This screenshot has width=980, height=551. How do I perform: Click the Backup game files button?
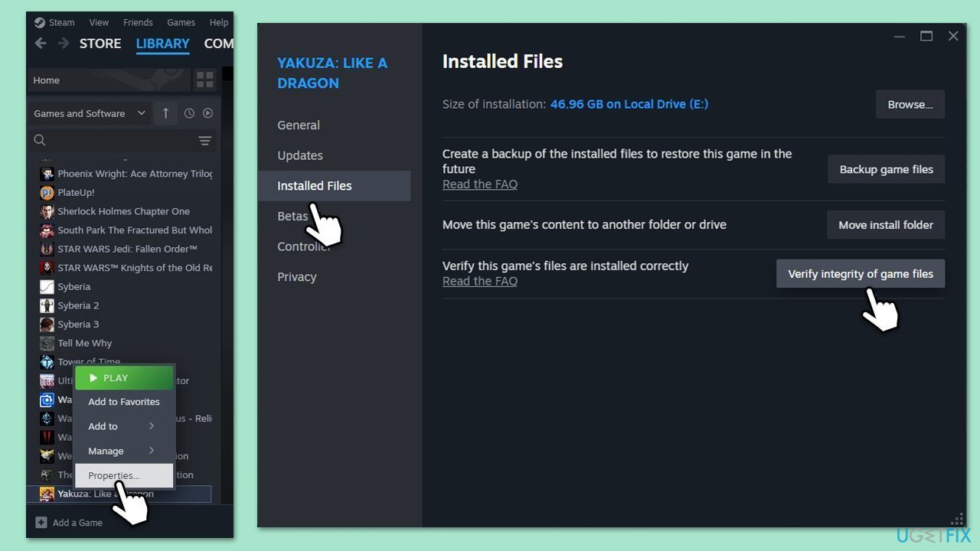click(886, 170)
